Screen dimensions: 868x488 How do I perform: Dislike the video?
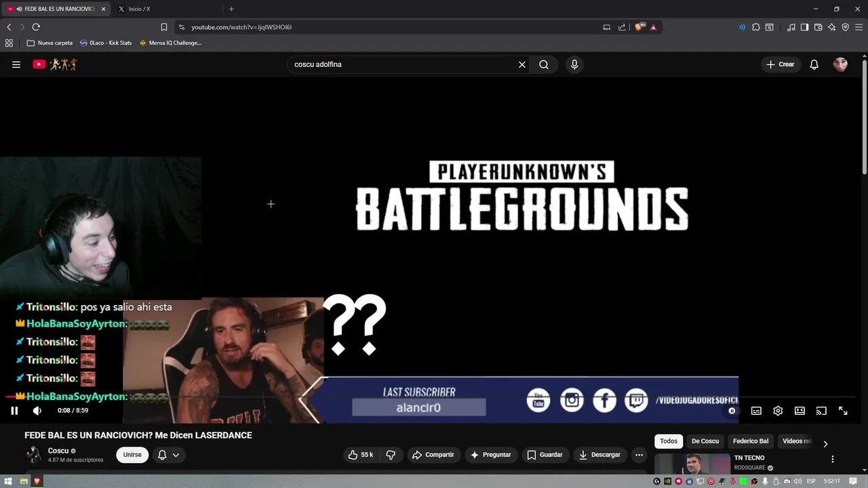(391, 455)
